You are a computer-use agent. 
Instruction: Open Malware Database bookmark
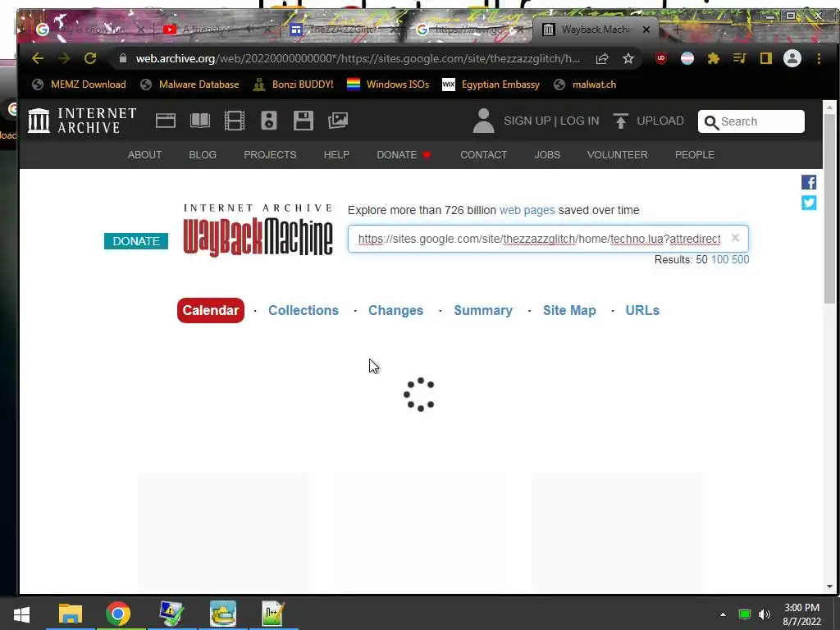(189, 84)
